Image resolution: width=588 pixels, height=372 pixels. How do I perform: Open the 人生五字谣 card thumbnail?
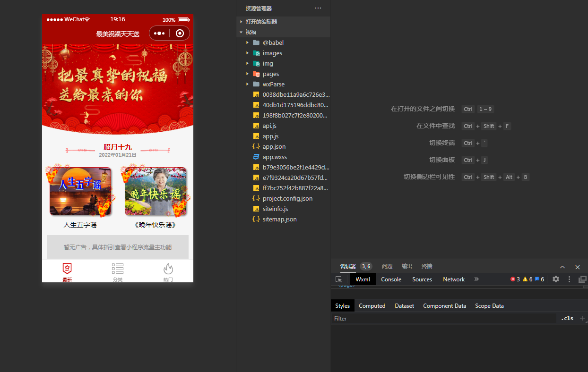pyautogui.click(x=80, y=192)
